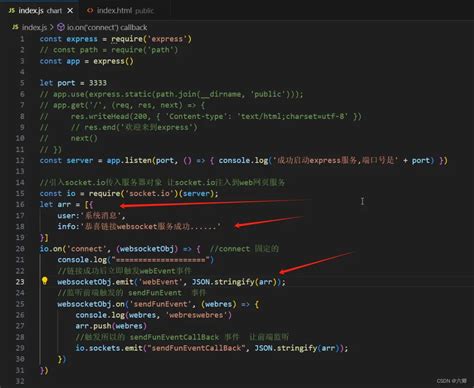Click 'io.sockets.emit' on line 29
Image resolution: width=474 pixels, height=388 pixels.
tap(109, 348)
